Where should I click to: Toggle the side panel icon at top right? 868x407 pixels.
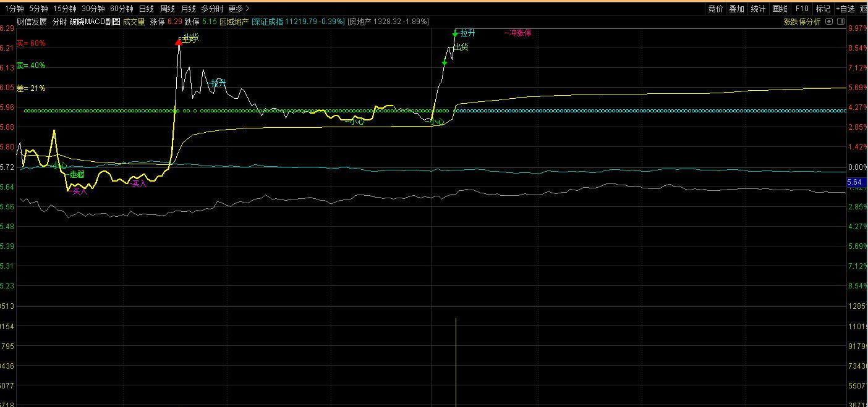click(x=840, y=22)
